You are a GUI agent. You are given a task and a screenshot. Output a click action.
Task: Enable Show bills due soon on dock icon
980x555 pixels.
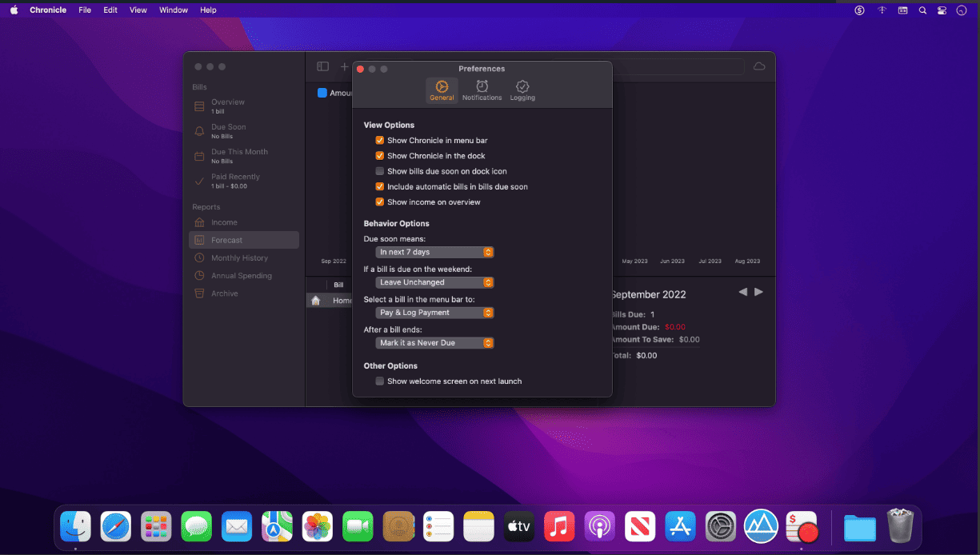[x=380, y=171]
